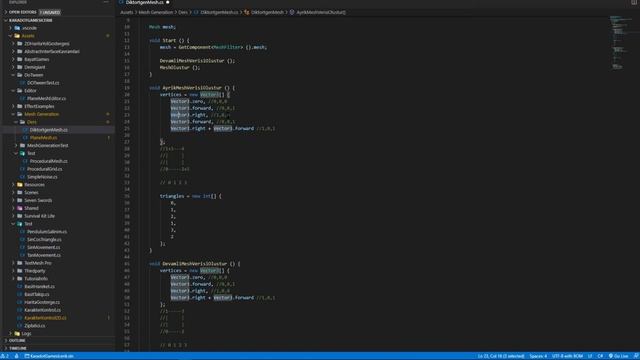The height and width of the screenshot is (360, 640).
Task: Expand the 2DHaritaYolGosterges folder
Action: coord(47,44)
